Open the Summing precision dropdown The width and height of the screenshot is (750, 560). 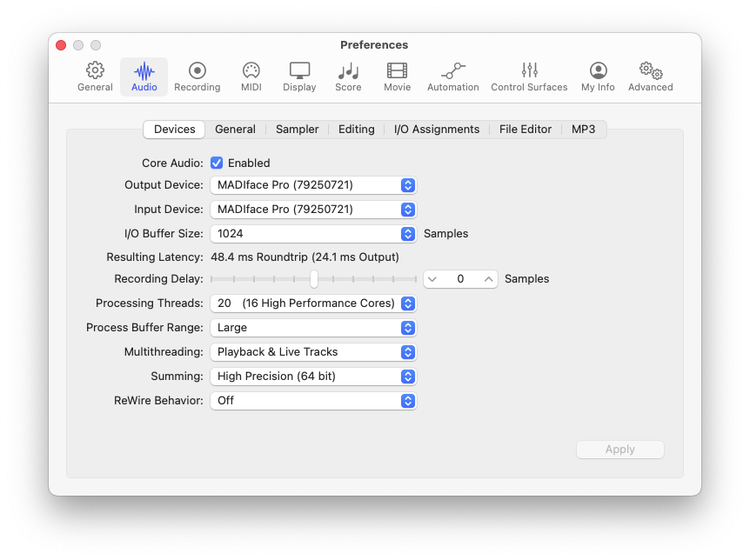pos(313,377)
